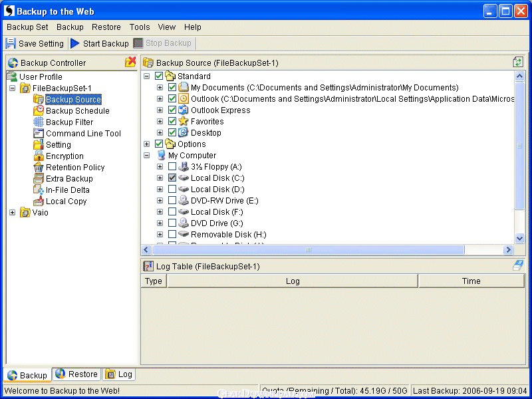Collapse the Standard folder node
Screen dimensions: 532x399
(146, 76)
